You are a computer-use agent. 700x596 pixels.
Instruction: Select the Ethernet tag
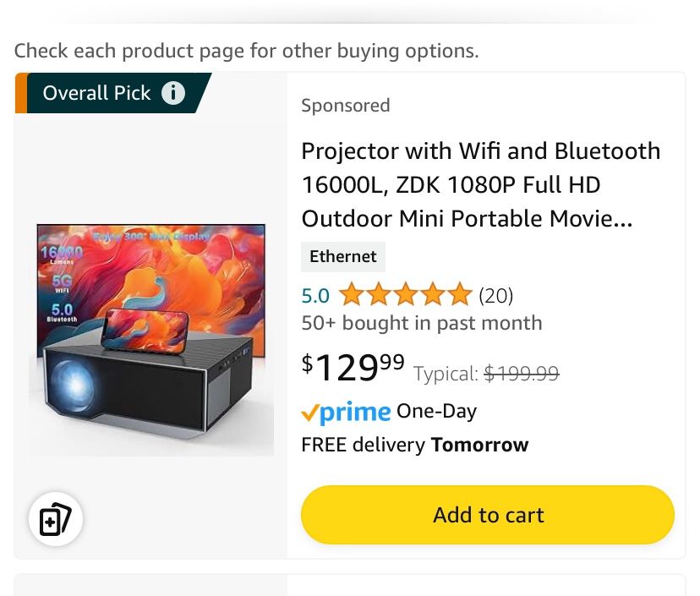[x=343, y=257]
